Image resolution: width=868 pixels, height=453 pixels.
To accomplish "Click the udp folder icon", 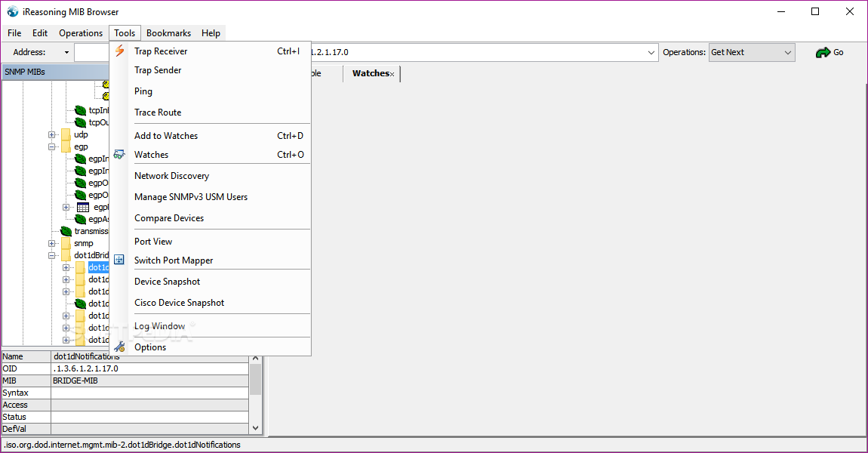I will [66, 134].
